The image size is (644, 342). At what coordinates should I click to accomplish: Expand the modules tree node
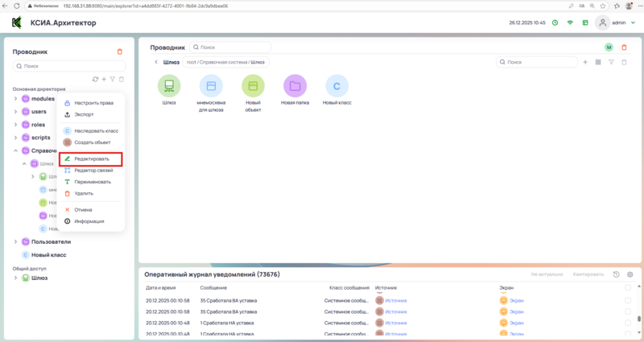click(15, 98)
